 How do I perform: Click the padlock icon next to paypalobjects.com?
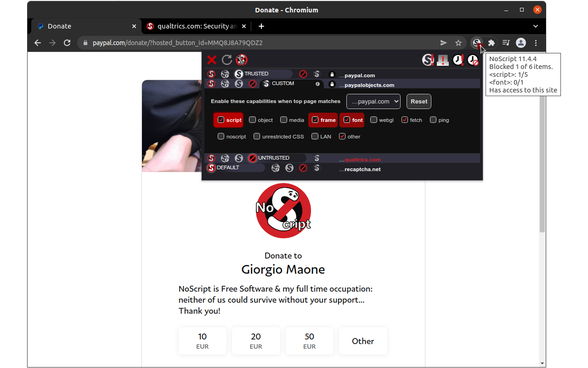[332, 84]
